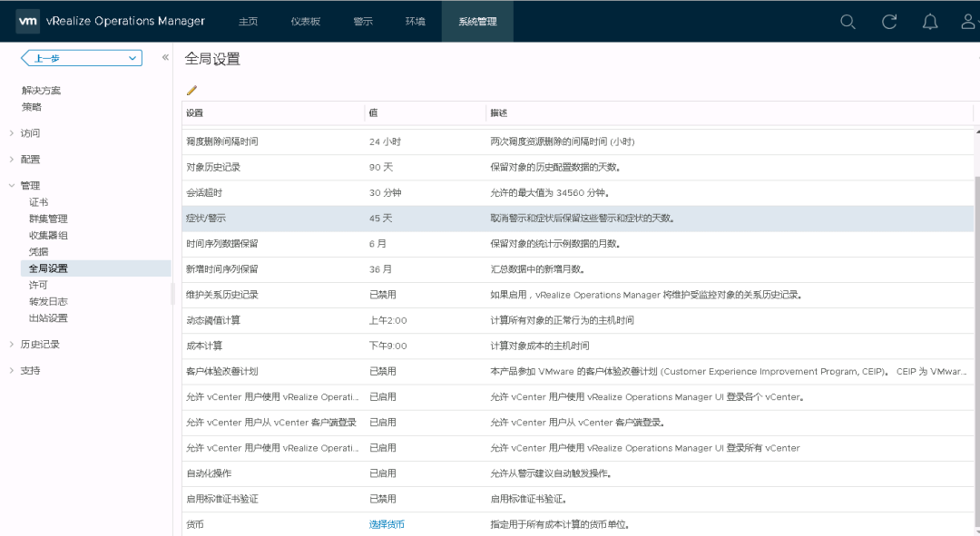Select the 时间序列数据保留 row
The width and height of the screenshot is (980, 536).
pyautogui.click(x=578, y=244)
